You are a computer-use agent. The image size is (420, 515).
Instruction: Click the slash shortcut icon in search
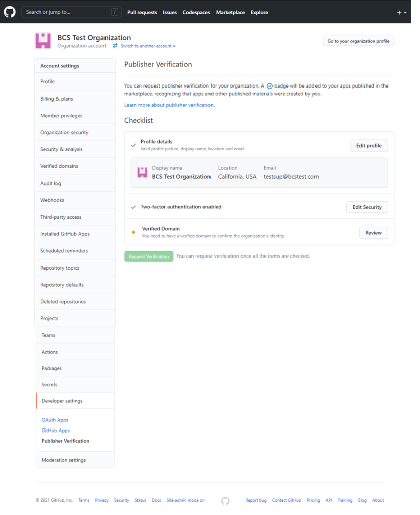click(x=115, y=12)
